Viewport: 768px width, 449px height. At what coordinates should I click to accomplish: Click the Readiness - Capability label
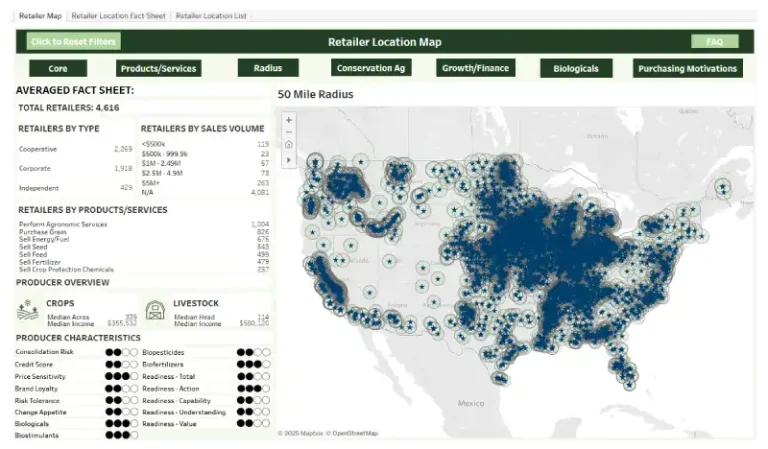click(176, 401)
